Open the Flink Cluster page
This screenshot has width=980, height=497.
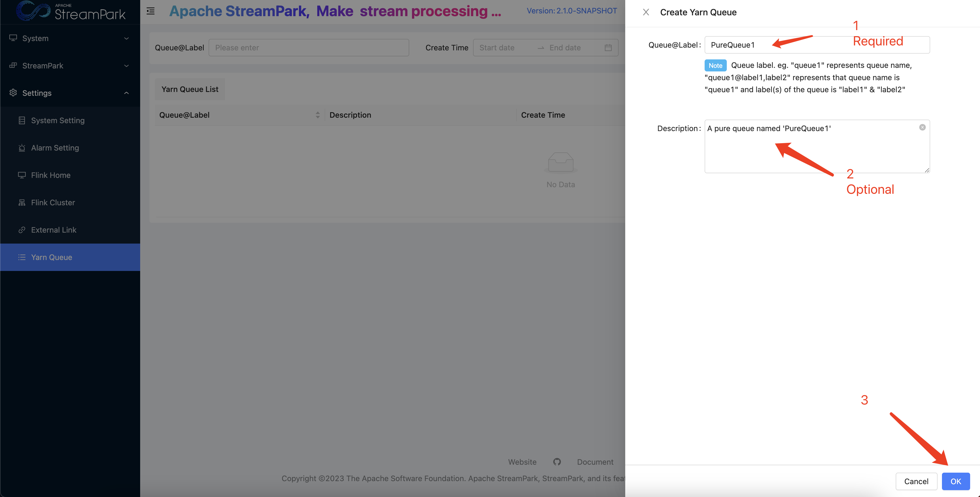[53, 202]
